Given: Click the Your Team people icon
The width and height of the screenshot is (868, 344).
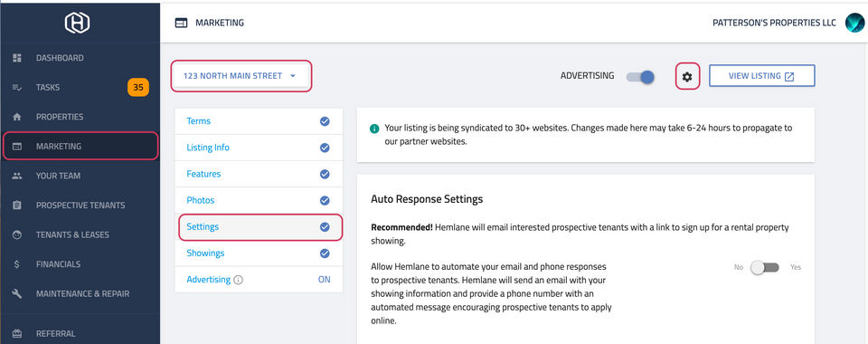Looking at the screenshot, I should coord(16,176).
